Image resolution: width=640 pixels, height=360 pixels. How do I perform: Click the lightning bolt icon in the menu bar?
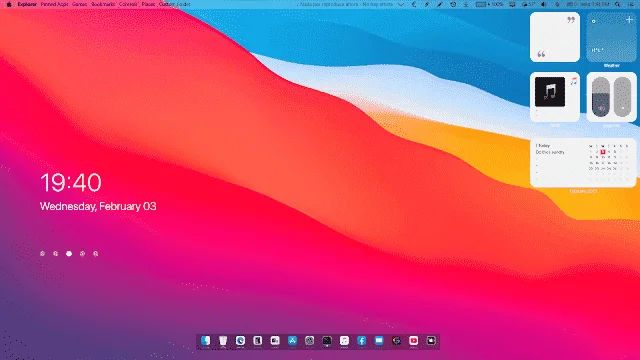427,4
